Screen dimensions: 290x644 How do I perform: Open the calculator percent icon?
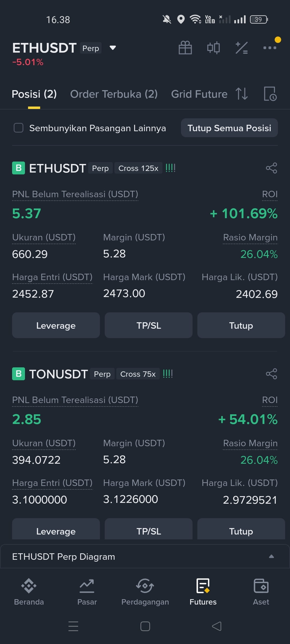[x=241, y=48]
